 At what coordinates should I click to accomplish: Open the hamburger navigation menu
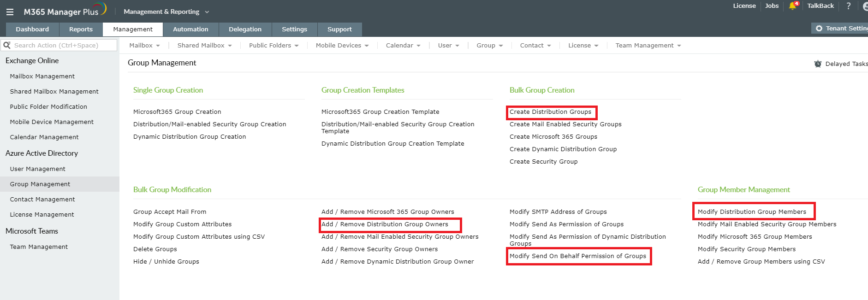[10, 12]
